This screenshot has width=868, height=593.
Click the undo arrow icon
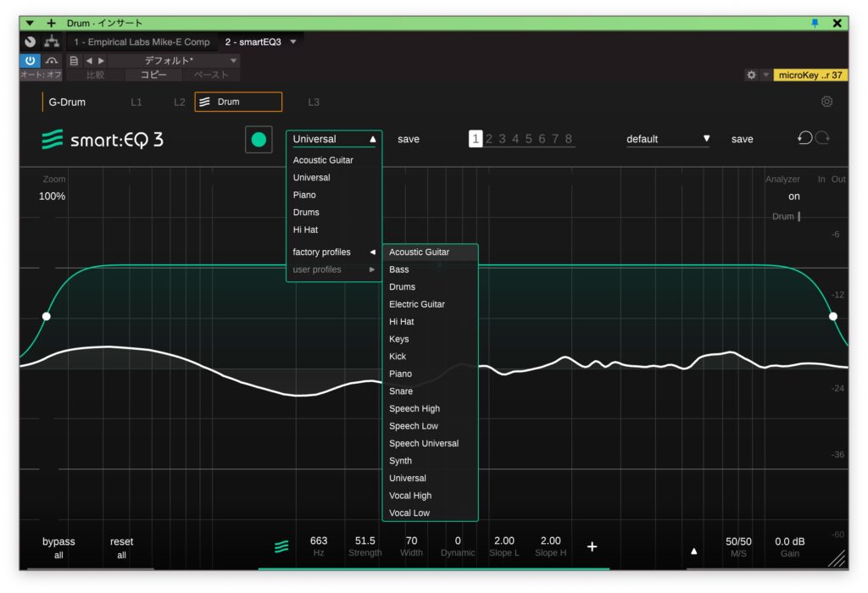click(x=804, y=138)
